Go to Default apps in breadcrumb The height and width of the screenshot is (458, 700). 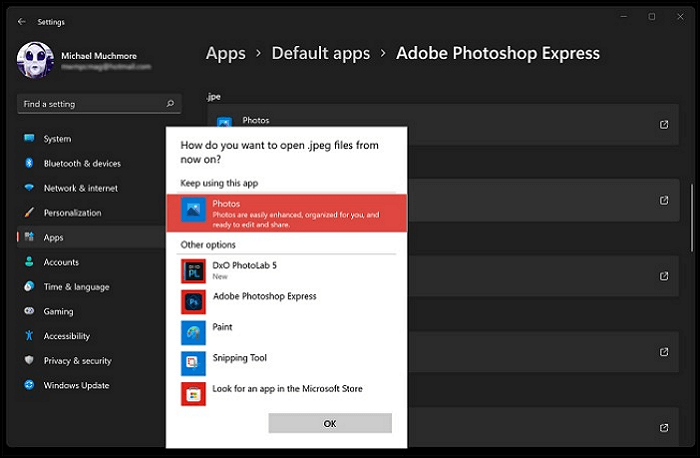(x=321, y=54)
